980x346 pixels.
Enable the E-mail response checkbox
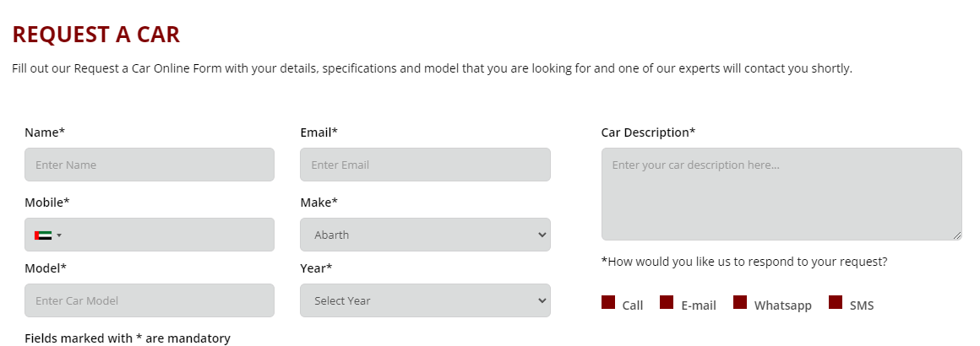[x=667, y=302]
